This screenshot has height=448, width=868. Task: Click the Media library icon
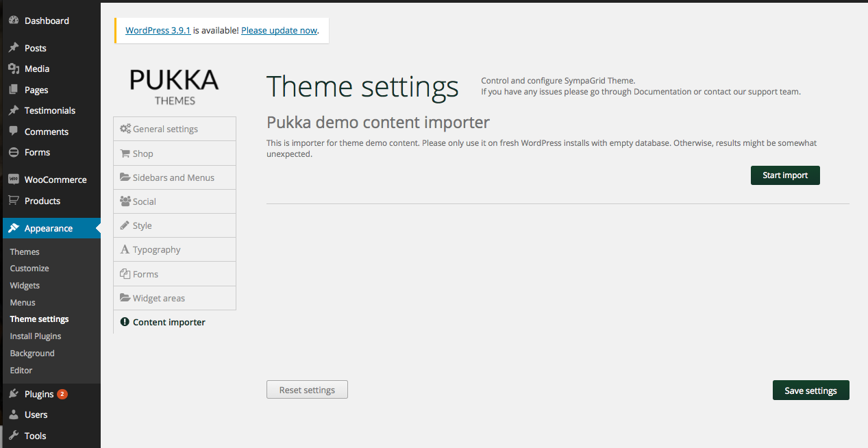pos(13,69)
